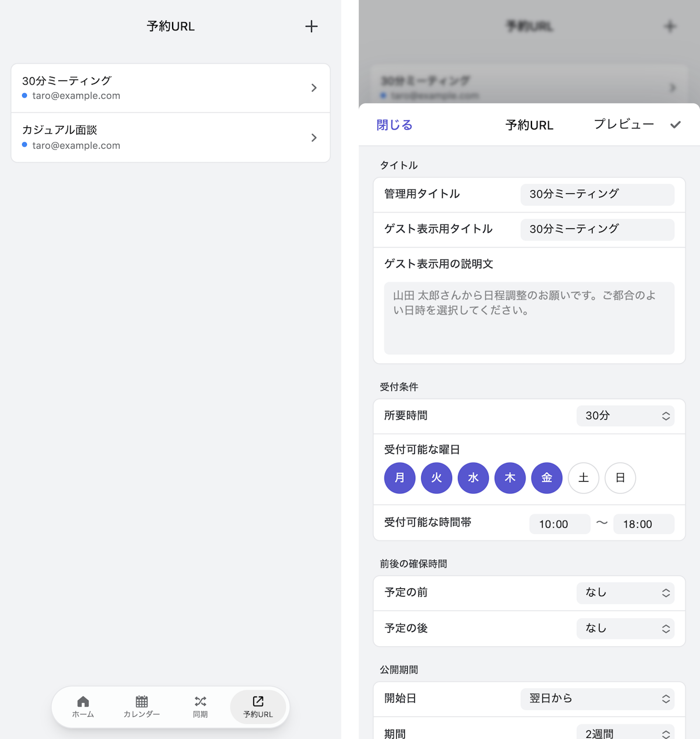Click the ゲスト表示用の説明文 text area

tap(529, 318)
